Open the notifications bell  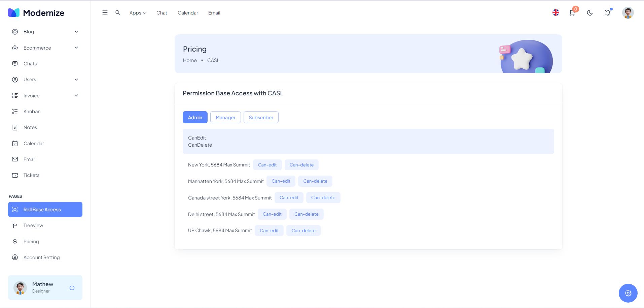click(608, 13)
